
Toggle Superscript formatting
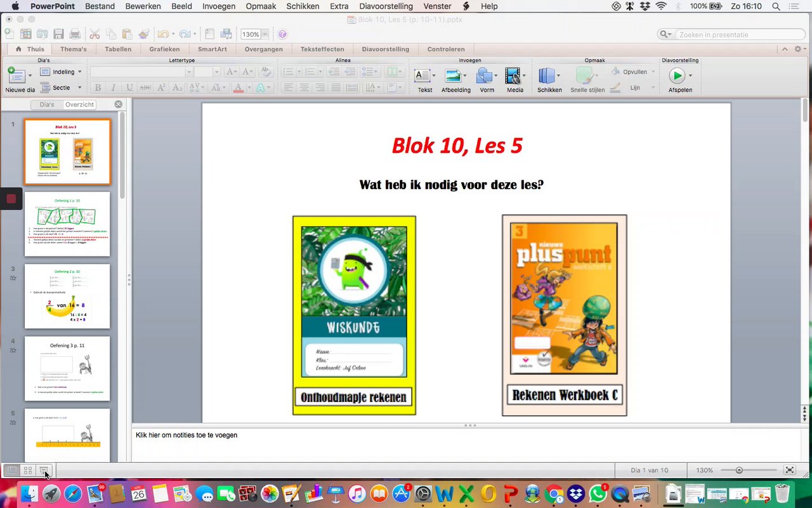(161, 88)
